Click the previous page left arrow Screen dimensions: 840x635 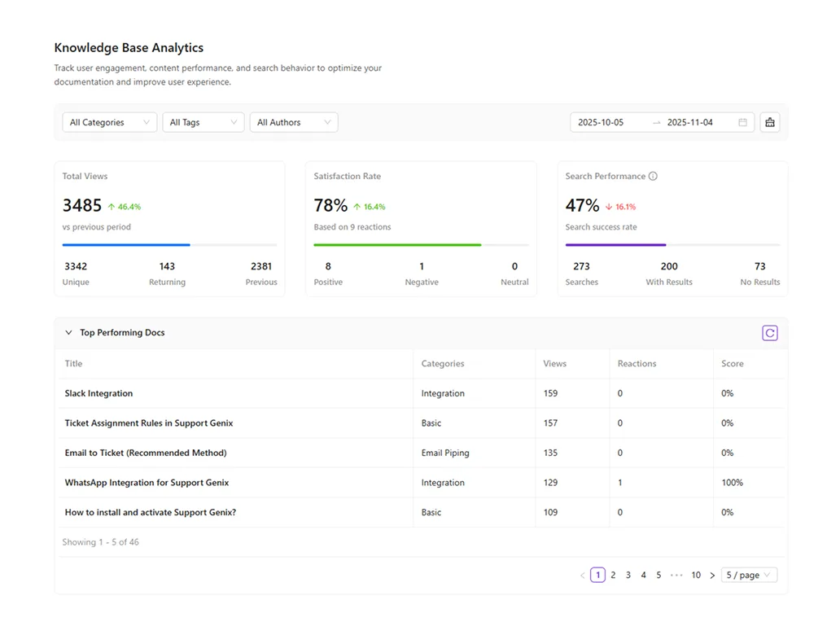click(582, 576)
